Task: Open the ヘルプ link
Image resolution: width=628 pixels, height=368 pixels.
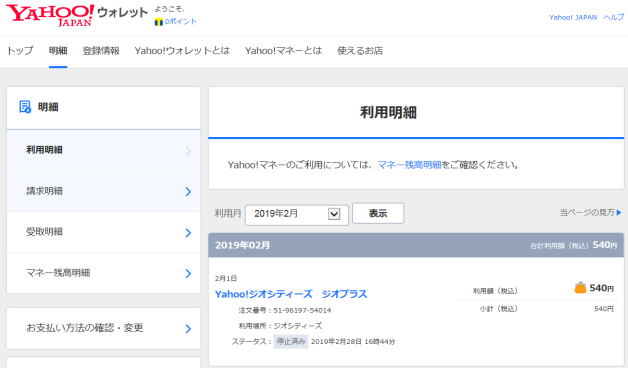Action: [x=614, y=17]
